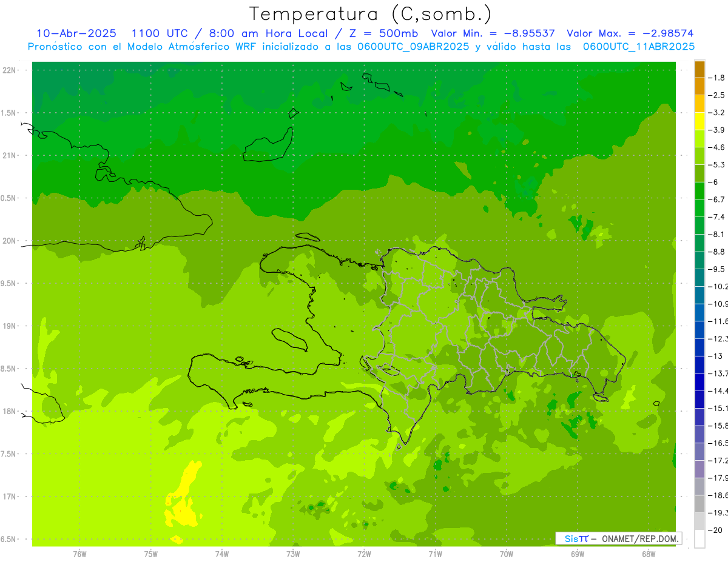Pick the white swatch below the -20 label

(699, 538)
